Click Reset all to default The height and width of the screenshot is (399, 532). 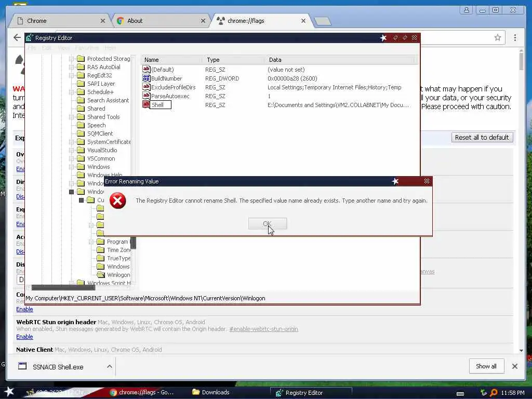[482, 137]
